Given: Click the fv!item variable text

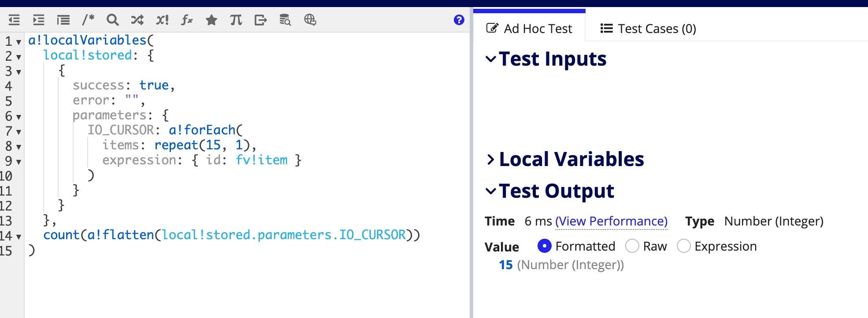Looking at the screenshot, I should tap(261, 160).
